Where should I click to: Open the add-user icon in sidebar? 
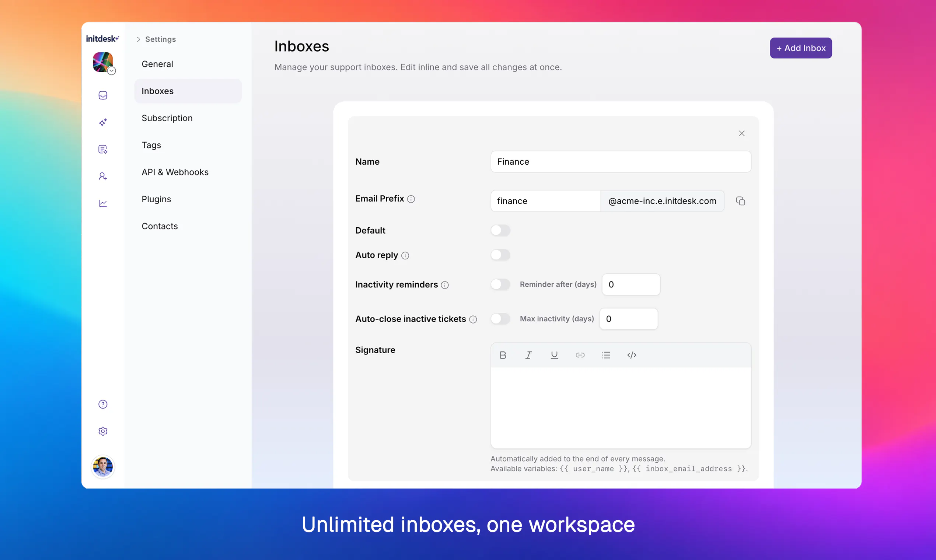[103, 176]
